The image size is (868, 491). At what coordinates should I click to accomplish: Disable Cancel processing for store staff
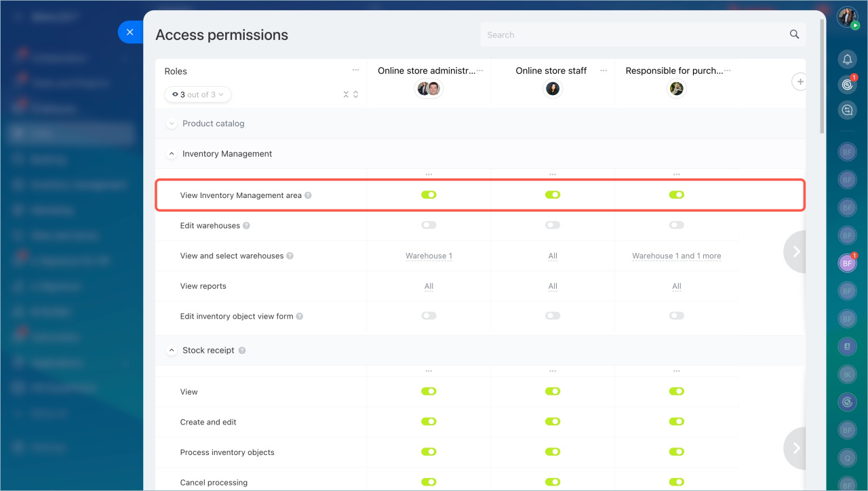pyautogui.click(x=553, y=482)
